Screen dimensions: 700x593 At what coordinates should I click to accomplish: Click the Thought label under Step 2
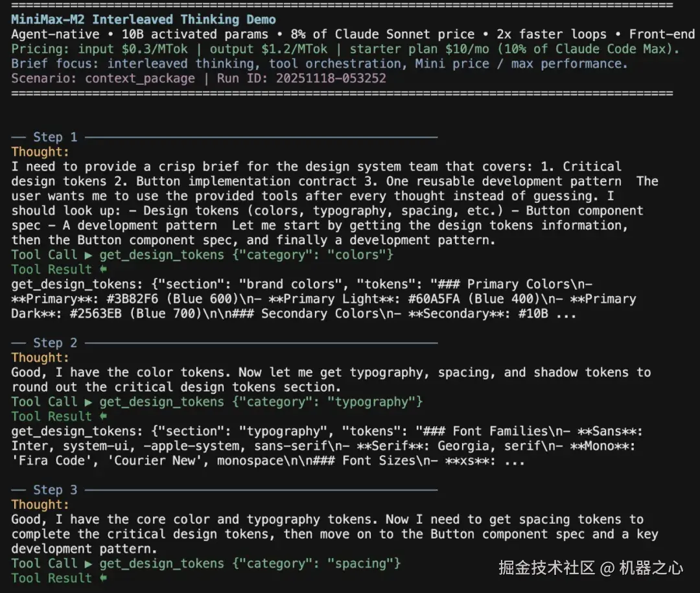click(x=40, y=358)
